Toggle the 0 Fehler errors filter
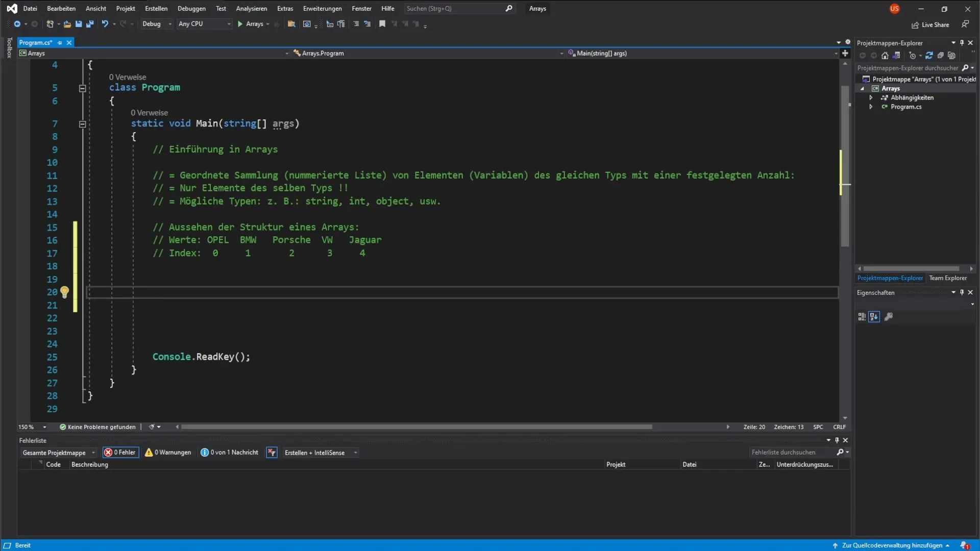Image resolution: width=980 pixels, height=551 pixels. click(120, 453)
